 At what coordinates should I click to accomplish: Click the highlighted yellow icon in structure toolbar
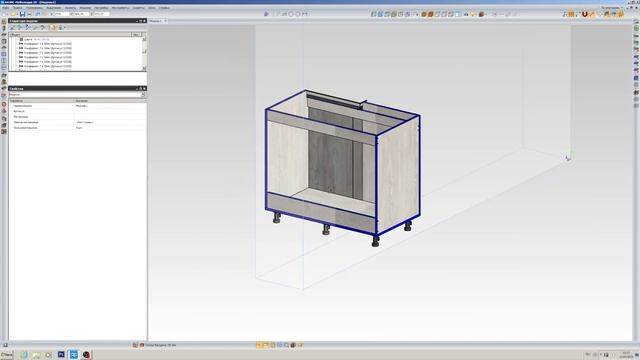(52, 27)
